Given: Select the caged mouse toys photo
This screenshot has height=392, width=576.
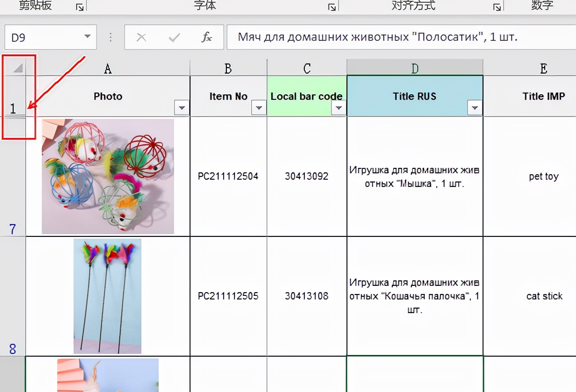Looking at the screenshot, I should coord(108,176).
